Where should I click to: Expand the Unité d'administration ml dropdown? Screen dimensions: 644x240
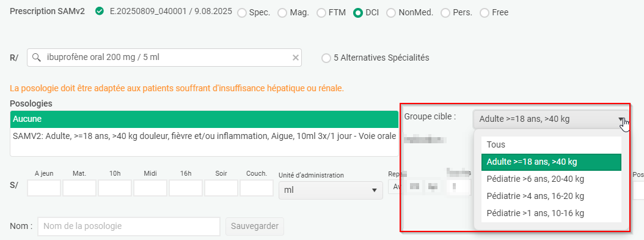(x=374, y=190)
